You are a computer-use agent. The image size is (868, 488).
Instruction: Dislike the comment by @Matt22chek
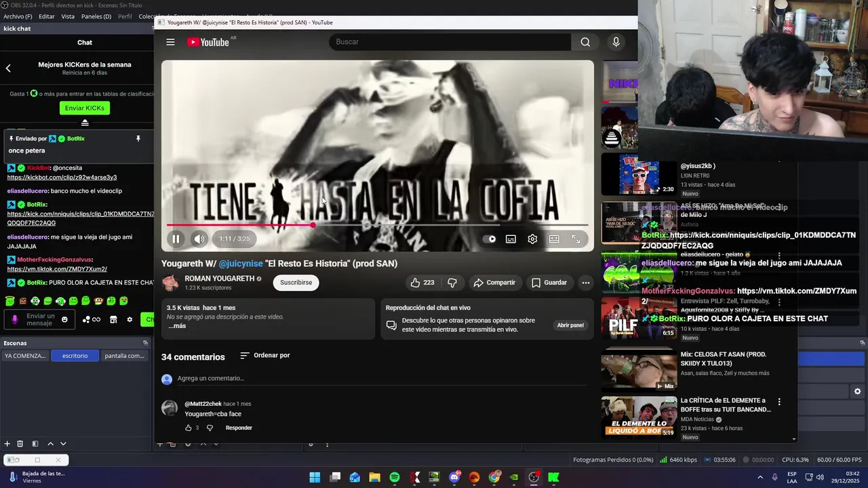(210, 428)
